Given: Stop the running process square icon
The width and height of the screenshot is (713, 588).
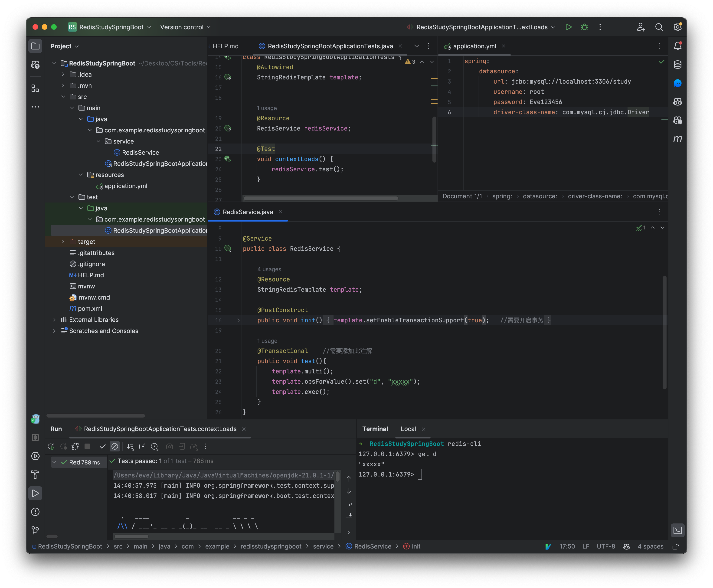Looking at the screenshot, I should 87,446.
